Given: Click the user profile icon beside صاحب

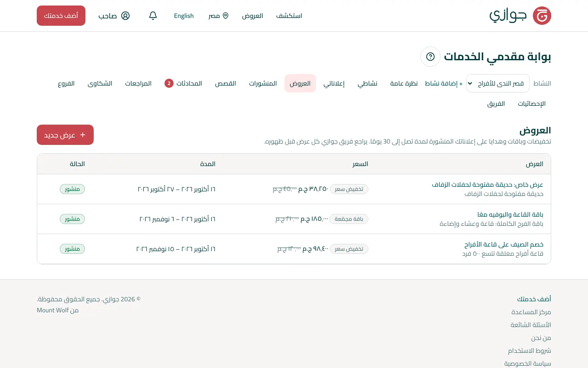Looking at the screenshot, I should pos(125,16).
